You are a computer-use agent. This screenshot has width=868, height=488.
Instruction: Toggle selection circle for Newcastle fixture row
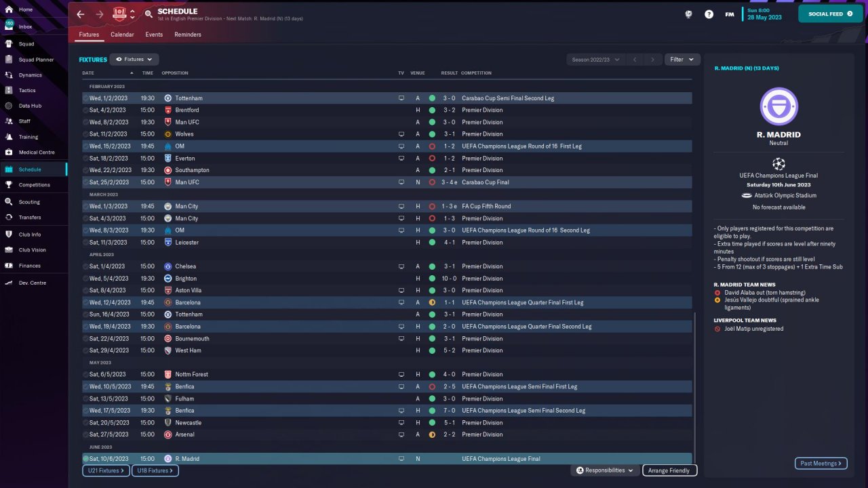(x=86, y=422)
